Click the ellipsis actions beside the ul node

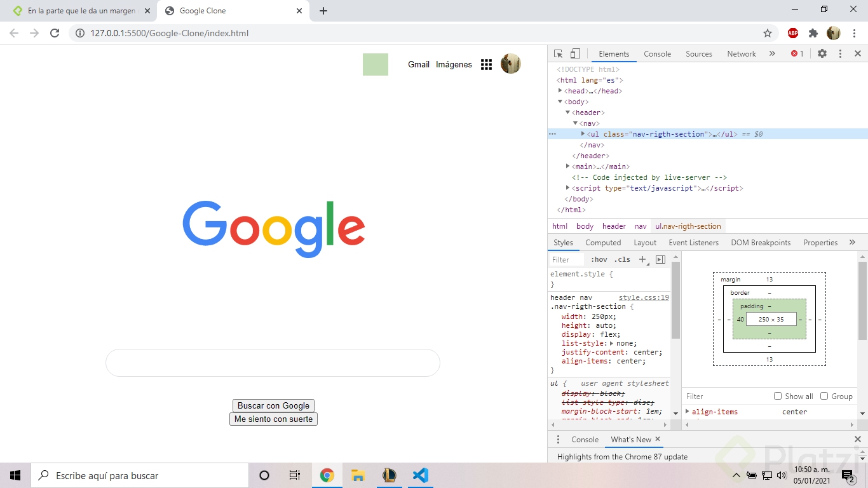552,134
